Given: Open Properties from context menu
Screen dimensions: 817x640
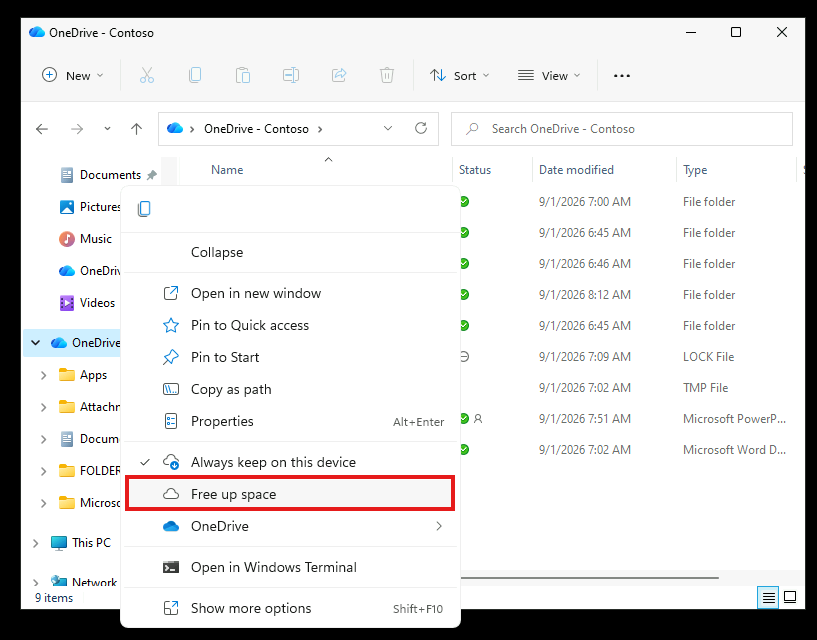Looking at the screenshot, I should click(x=290, y=421).
